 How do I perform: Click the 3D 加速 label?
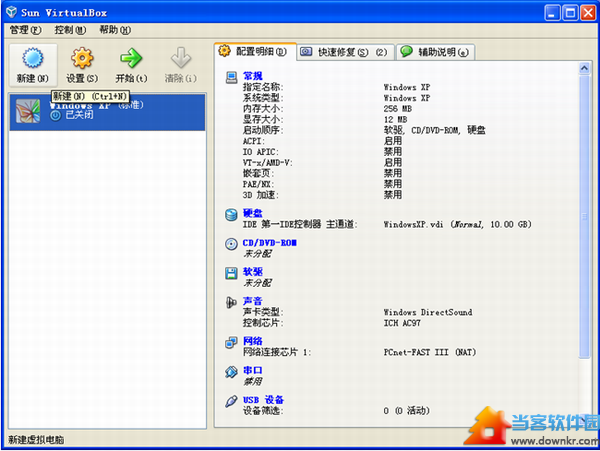(261, 195)
